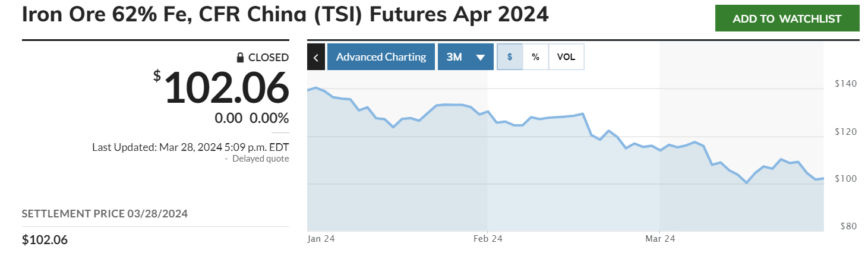This screenshot has width=868, height=259.
Task: Click the Delayed quote note
Action: coord(260,159)
